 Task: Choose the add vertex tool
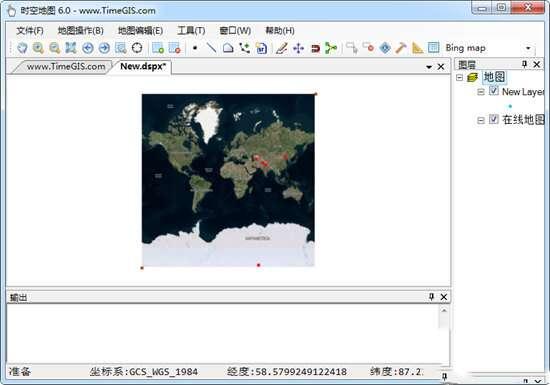pos(244,48)
